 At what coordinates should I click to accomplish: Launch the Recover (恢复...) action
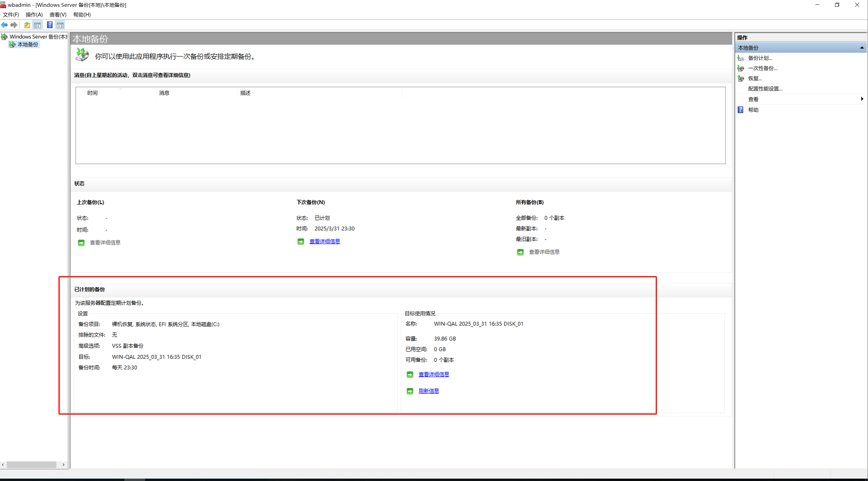tap(755, 79)
